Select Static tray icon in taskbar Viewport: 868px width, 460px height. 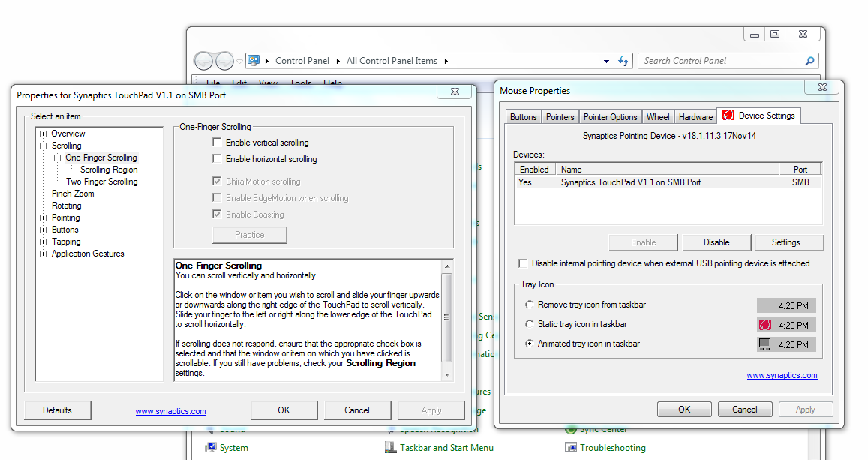pos(529,324)
